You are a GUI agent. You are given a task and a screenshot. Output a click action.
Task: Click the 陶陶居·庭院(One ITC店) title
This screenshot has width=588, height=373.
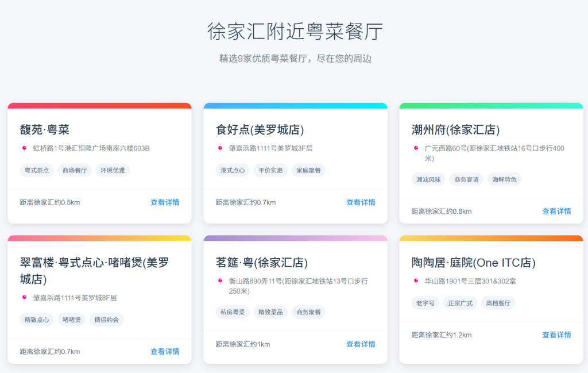pyautogui.click(x=473, y=263)
